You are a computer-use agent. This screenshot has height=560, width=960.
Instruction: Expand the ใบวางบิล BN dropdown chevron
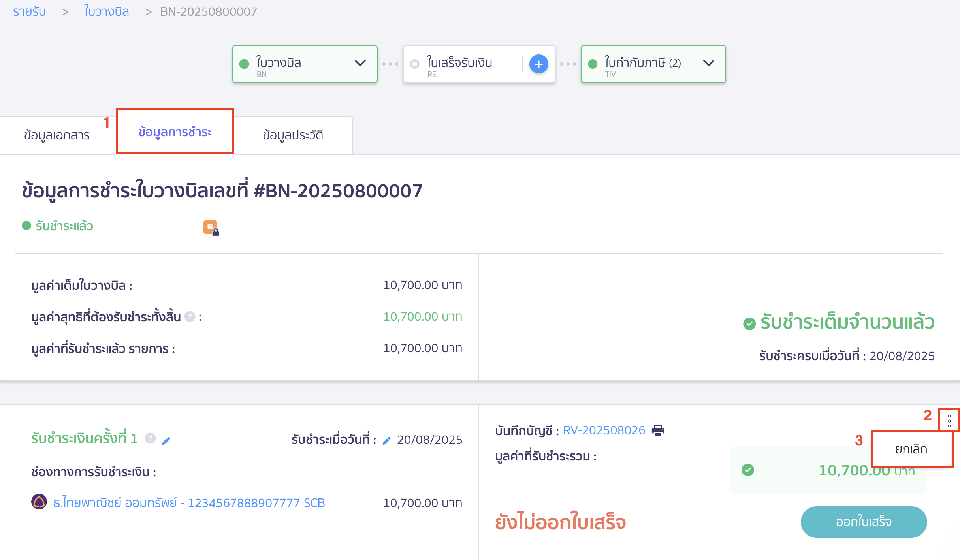360,63
